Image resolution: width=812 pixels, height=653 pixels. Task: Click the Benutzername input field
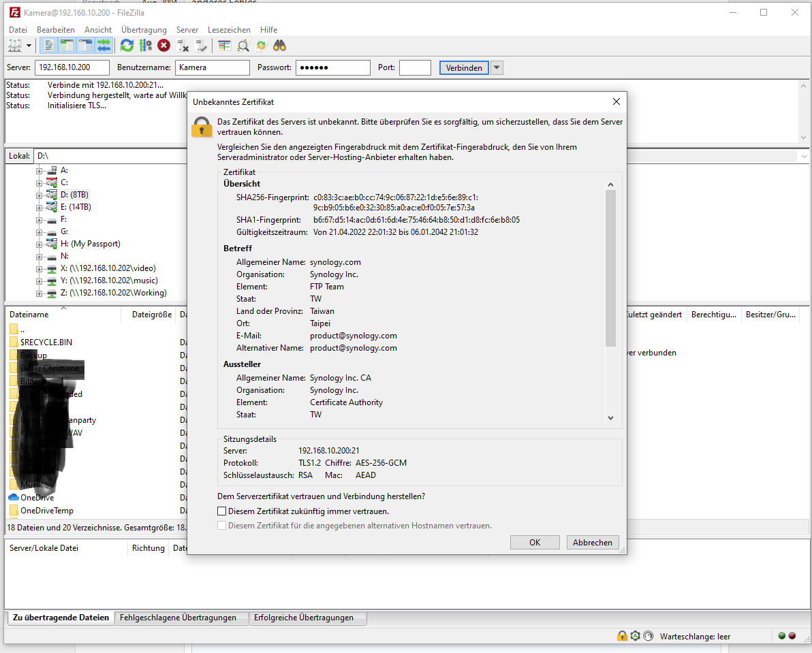pos(213,67)
